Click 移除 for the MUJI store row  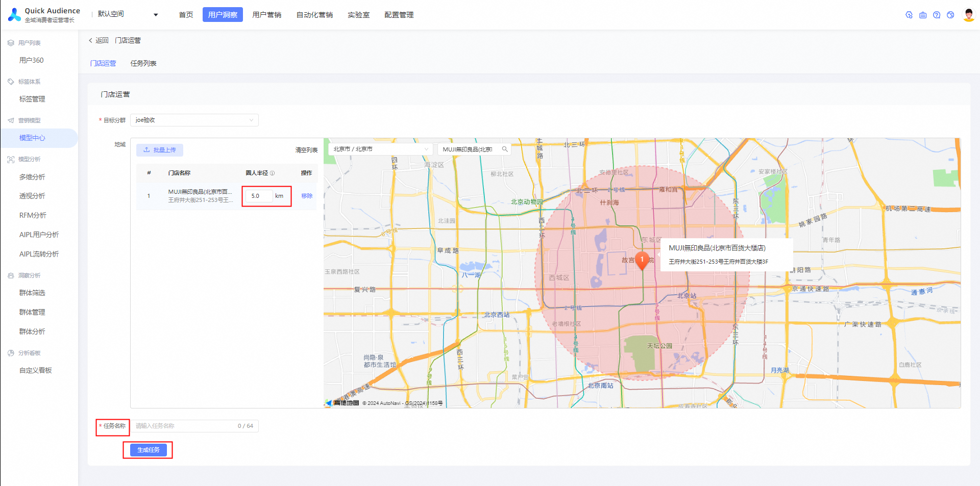(x=307, y=196)
